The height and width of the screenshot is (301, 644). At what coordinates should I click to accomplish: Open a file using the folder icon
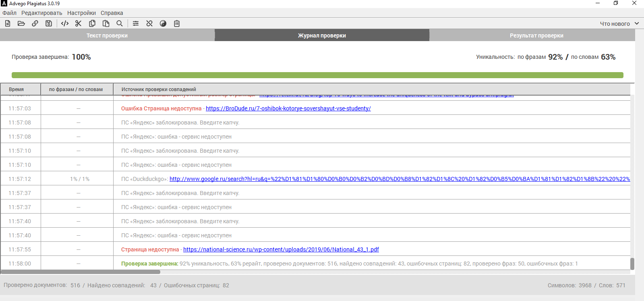click(21, 23)
